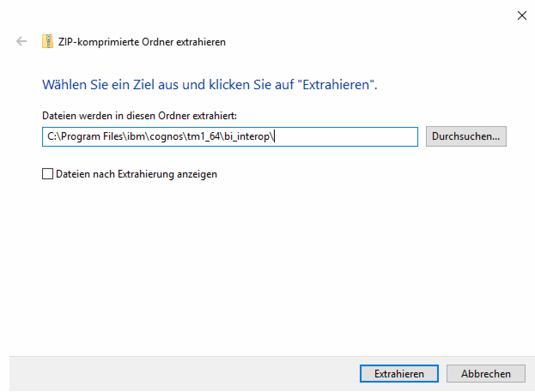Enable "Dateien nach Extrahierung anzeigen" checkbox
Screen dimensions: 535x392
[x=48, y=174]
